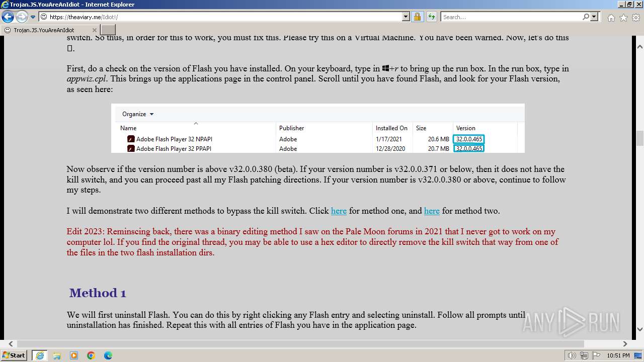Expand the address bar autocomplete dropdown
644x362 pixels.
406,17
